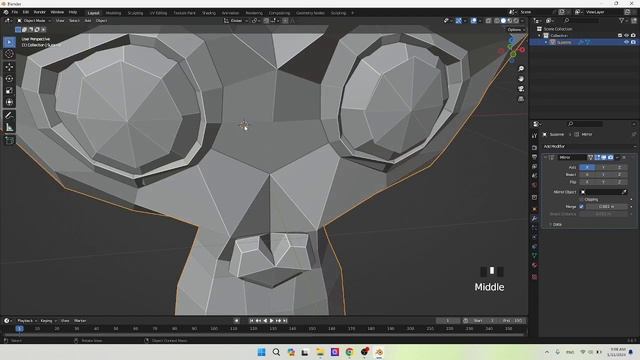
Task: Open the Keying dropdown in timeline
Action: tap(49, 321)
